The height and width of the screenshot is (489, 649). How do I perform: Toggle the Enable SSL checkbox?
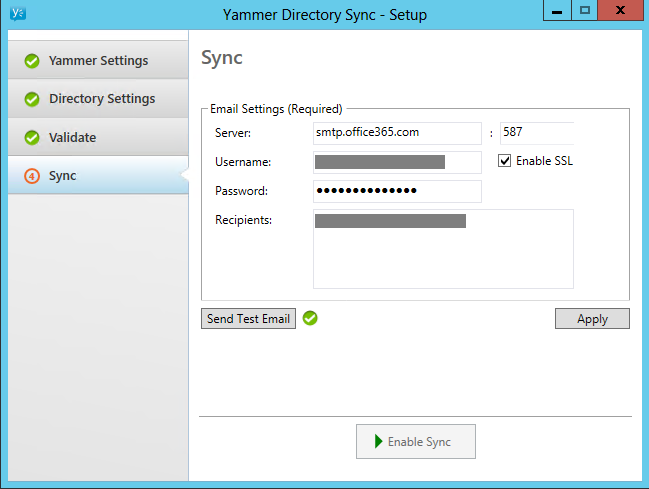pos(504,161)
